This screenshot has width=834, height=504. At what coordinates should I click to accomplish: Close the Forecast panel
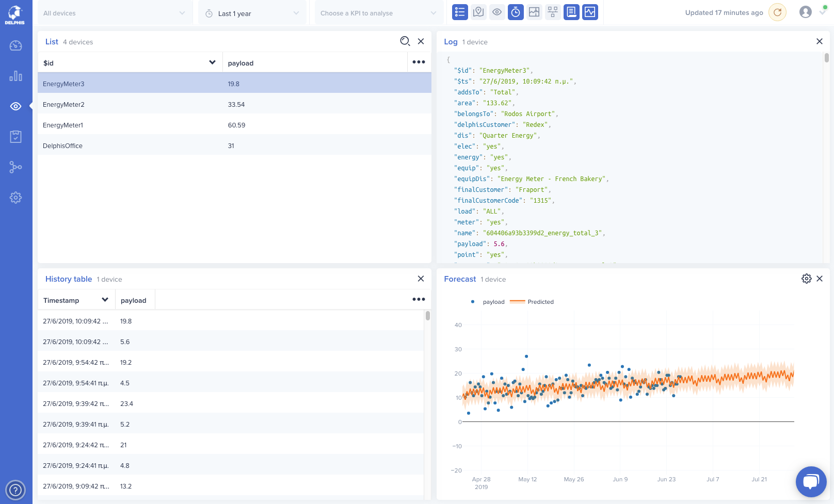coord(820,279)
